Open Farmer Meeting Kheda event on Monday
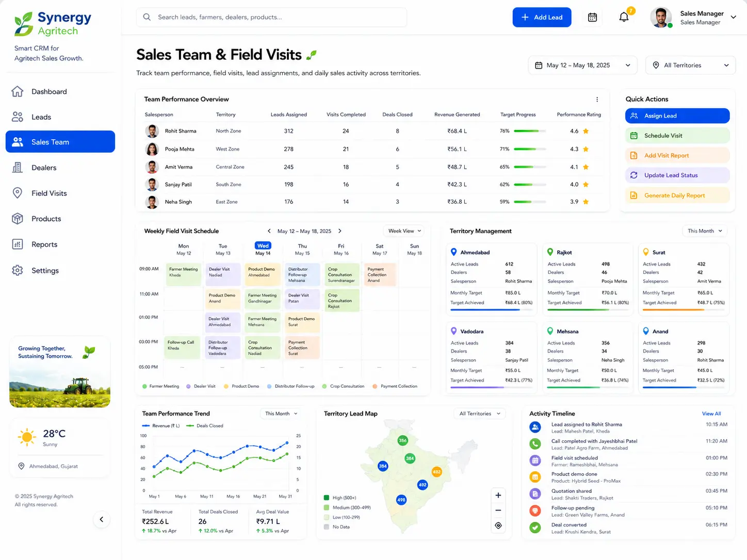The image size is (747, 560). click(x=183, y=275)
